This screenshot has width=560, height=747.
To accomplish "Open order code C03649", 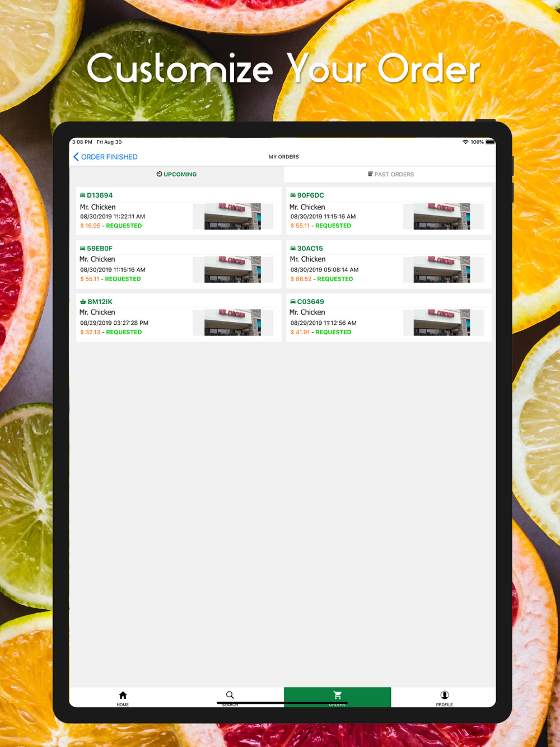I will (x=311, y=302).
